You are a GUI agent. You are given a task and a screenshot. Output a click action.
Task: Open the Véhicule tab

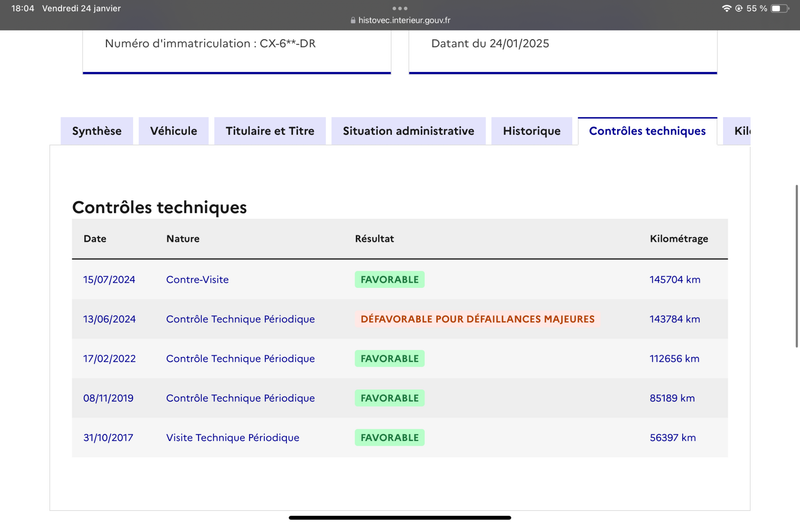pos(173,131)
